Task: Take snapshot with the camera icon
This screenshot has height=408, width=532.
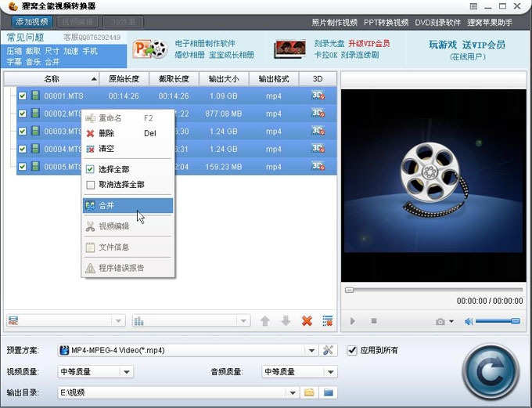Action: 440,321
